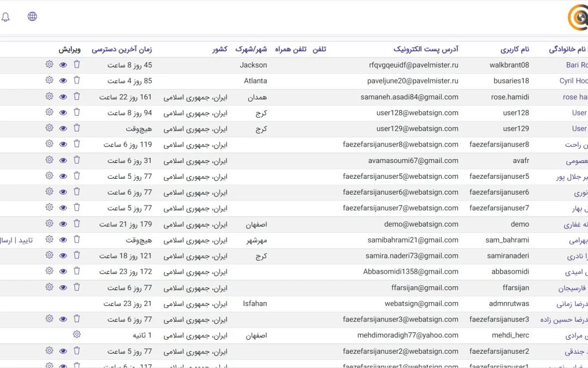
Task: Open the Bari Ro name link
Action: click(x=577, y=65)
